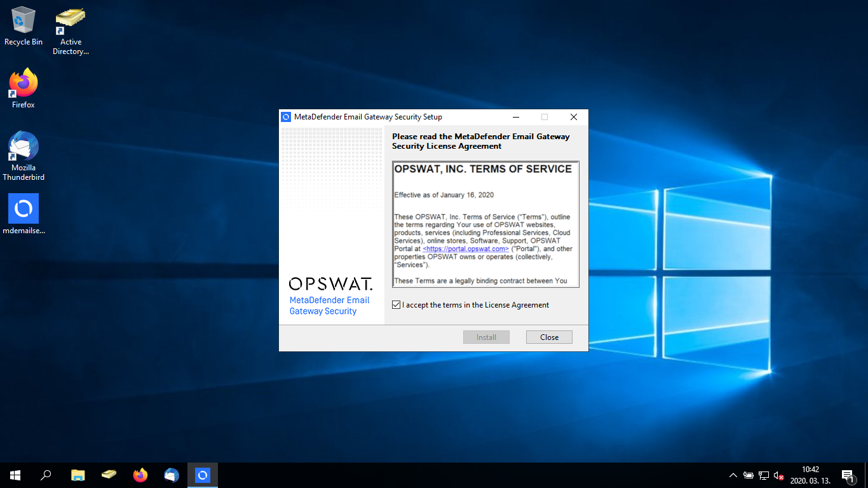Screen dimensions: 868x488
Task: Open the Recycle Bin on desktop
Action: [x=24, y=21]
